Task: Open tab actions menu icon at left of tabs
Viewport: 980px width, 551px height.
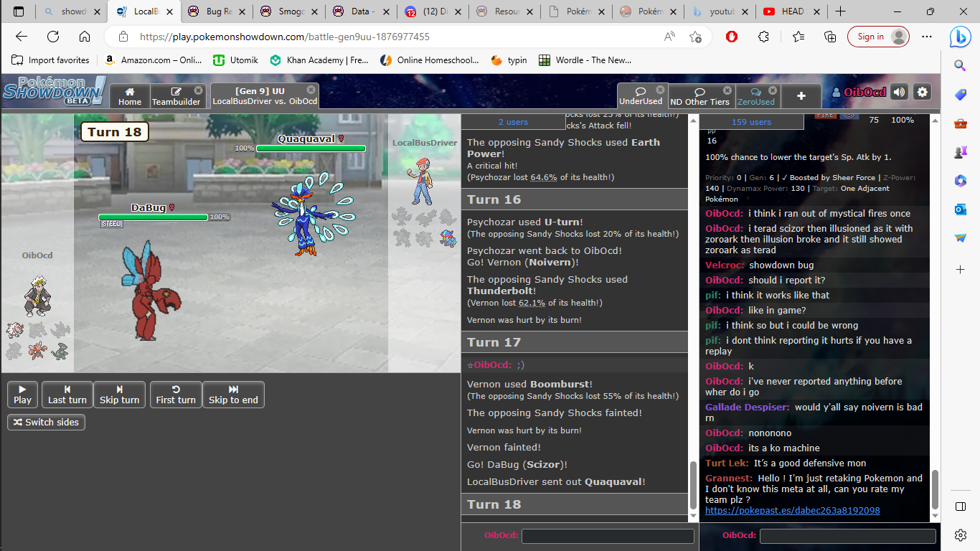Action: pos(19,11)
